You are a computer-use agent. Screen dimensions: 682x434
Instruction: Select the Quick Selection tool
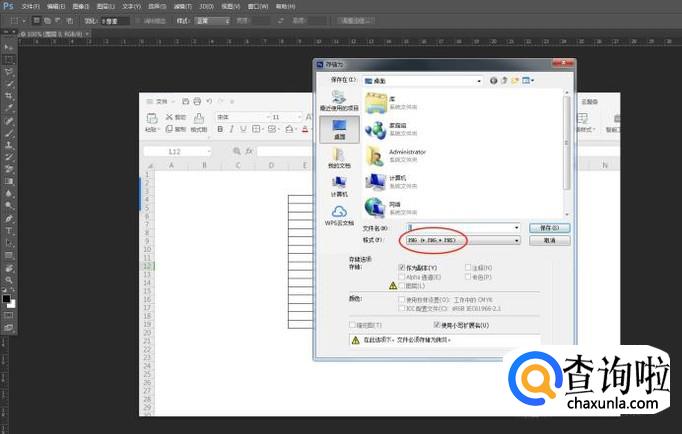coord(9,84)
